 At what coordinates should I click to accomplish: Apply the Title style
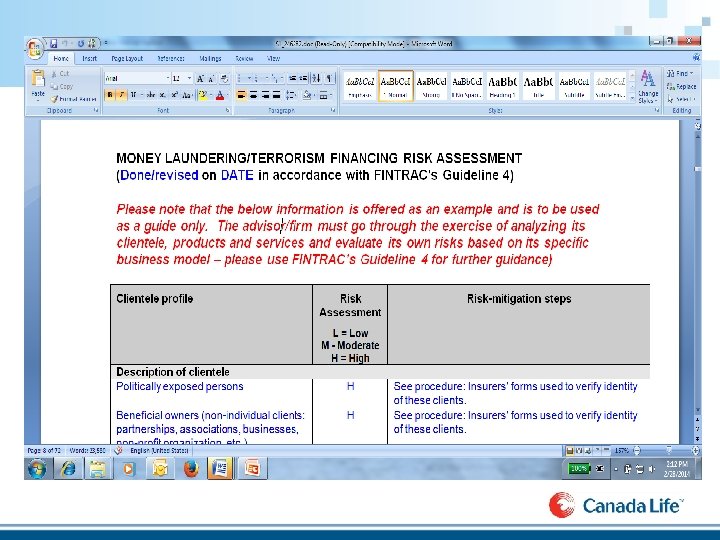[x=539, y=86]
